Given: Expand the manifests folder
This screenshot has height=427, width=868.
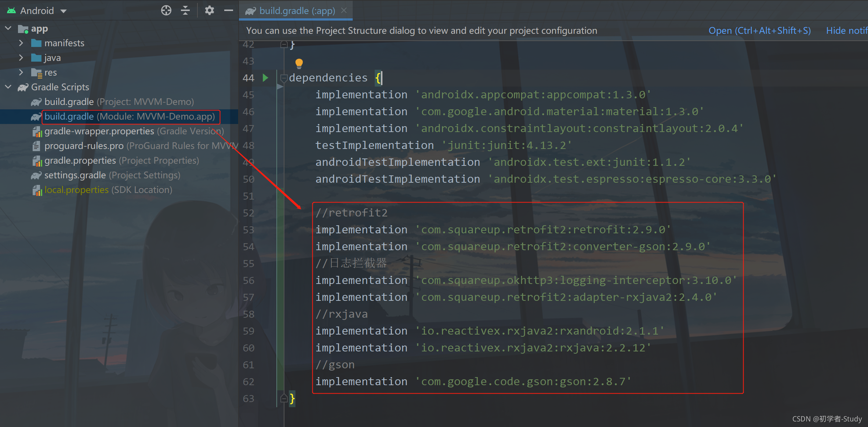Looking at the screenshot, I should tap(21, 43).
